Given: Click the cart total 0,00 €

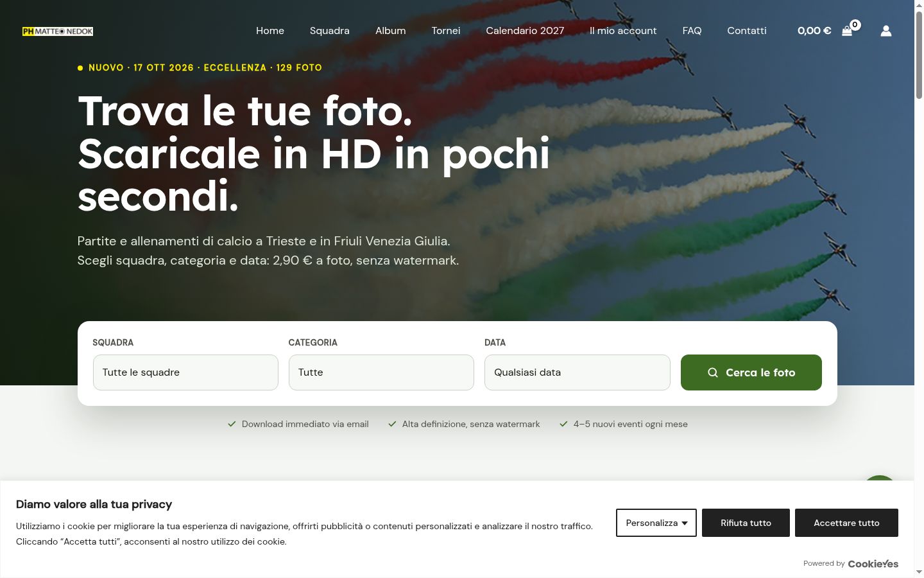Looking at the screenshot, I should (814, 31).
